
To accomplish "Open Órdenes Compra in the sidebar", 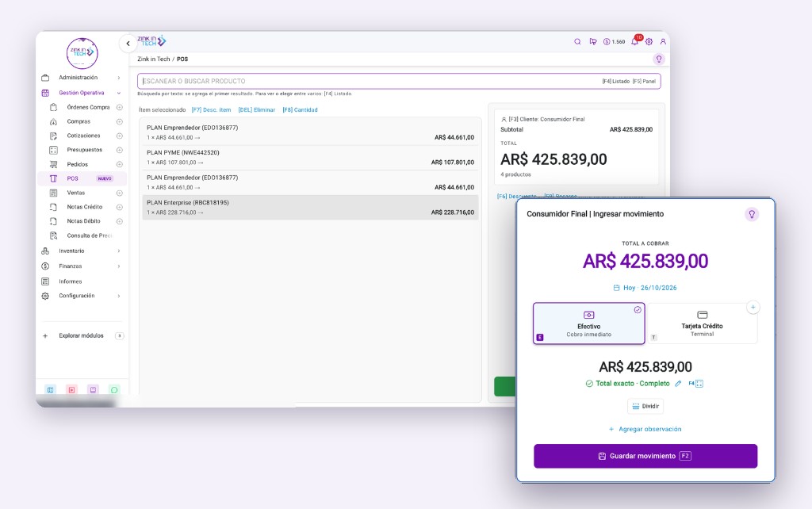I will 88,107.
